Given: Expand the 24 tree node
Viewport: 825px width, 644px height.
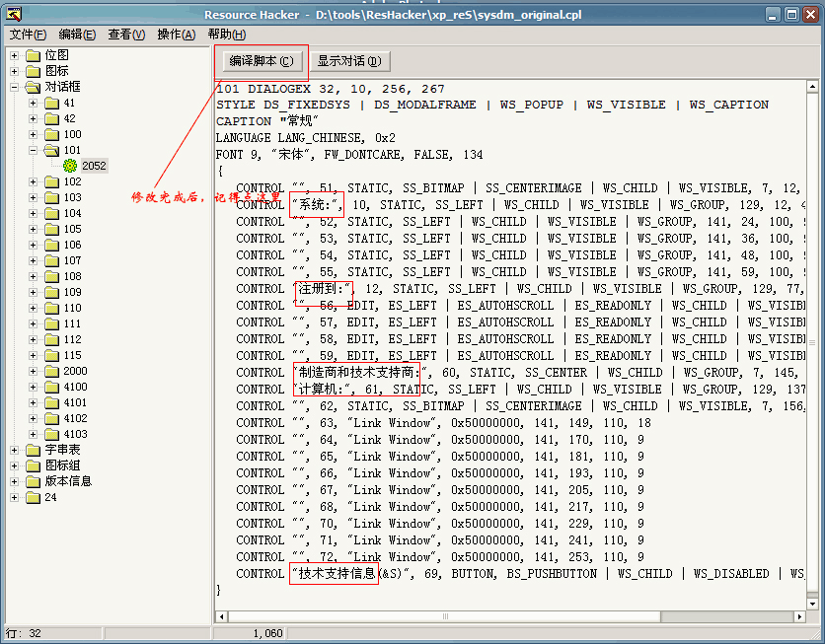Looking at the screenshot, I should [x=14, y=497].
